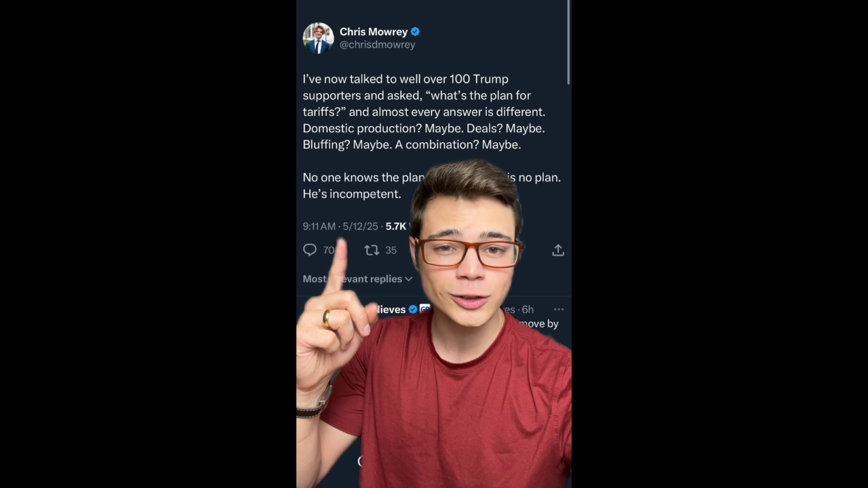Open the three-dot menu on the reply
The width and height of the screenshot is (868, 488).
559,309
